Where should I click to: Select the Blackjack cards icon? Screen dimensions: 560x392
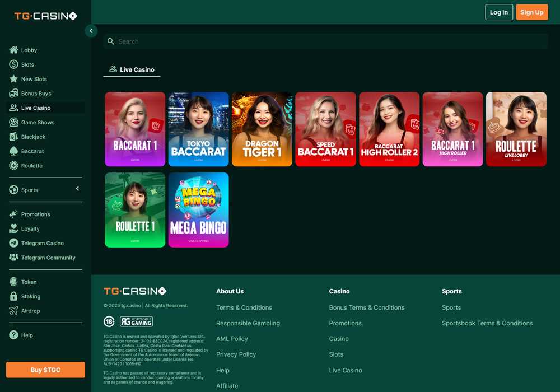point(12,137)
